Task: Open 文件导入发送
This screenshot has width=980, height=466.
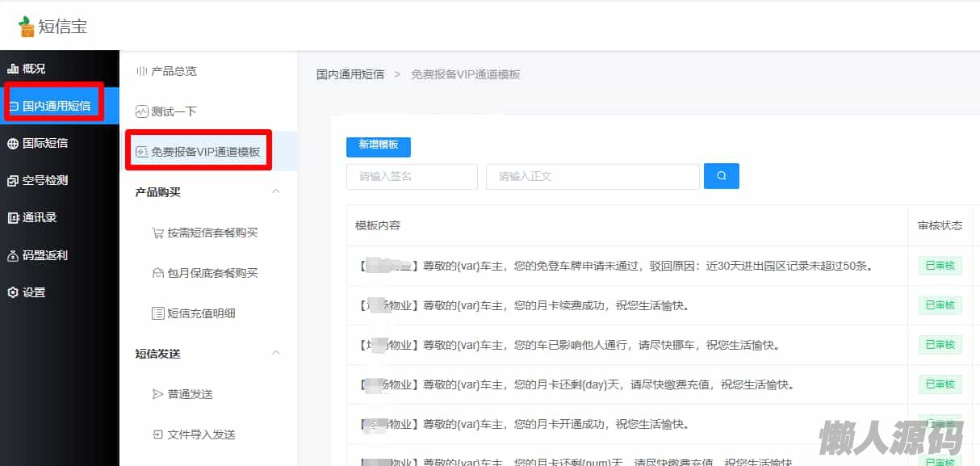Action: 201,435
